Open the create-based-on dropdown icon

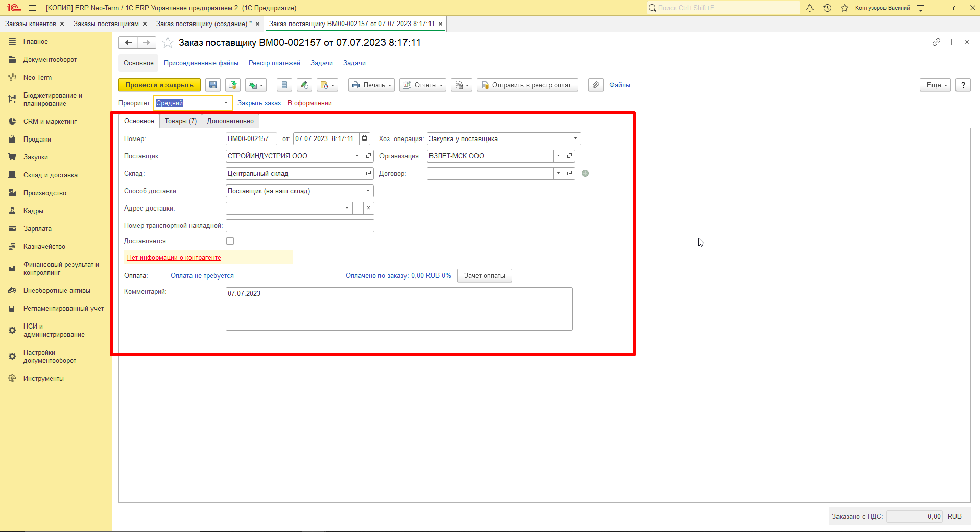pyautogui.click(x=256, y=85)
